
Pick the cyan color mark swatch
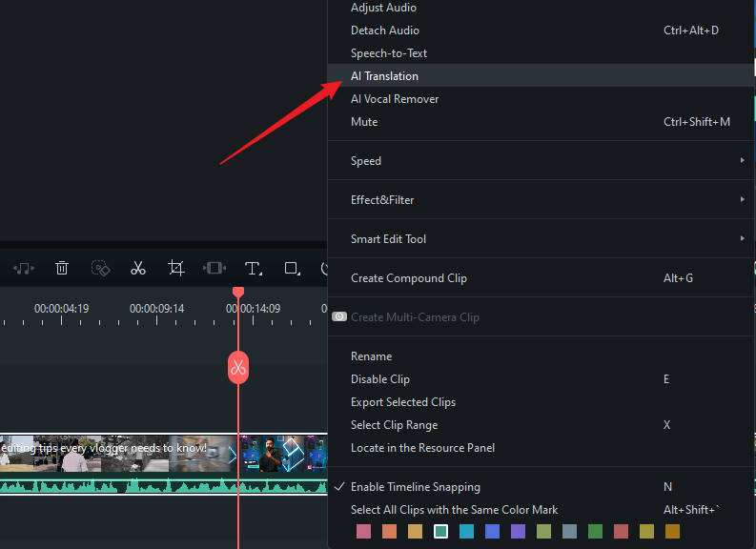pyautogui.click(x=467, y=531)
